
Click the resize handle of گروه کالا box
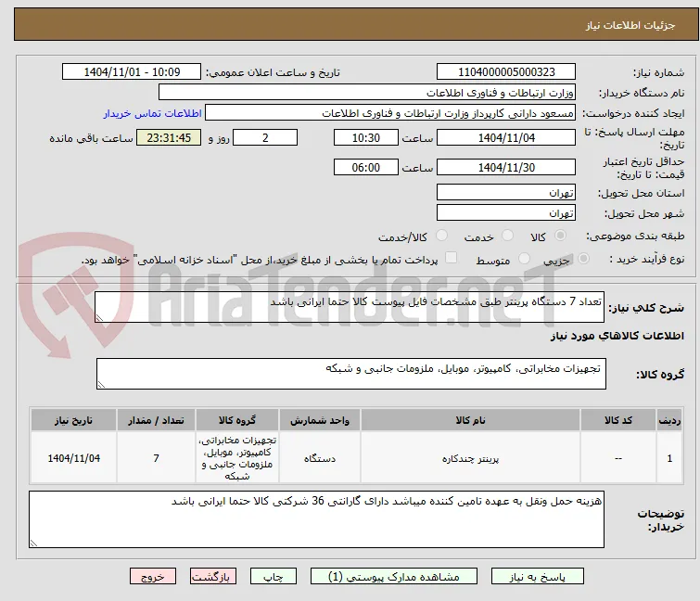coord(101,385)
